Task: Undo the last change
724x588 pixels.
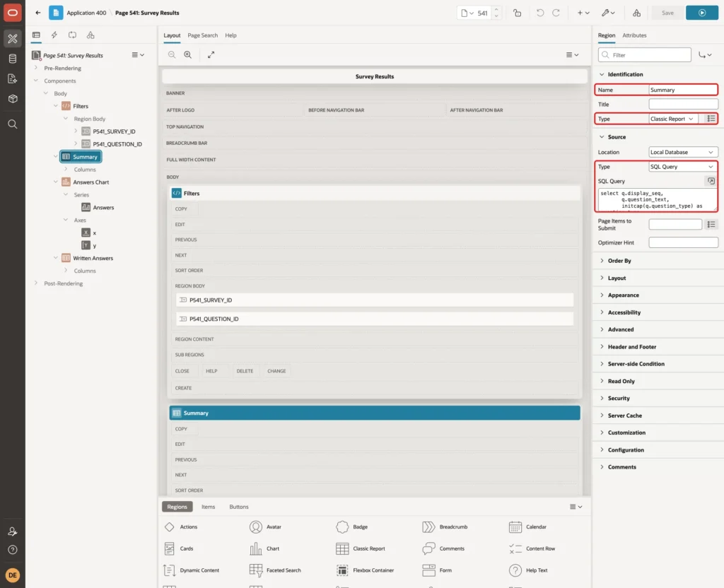Action: click(x=539, y=13)
